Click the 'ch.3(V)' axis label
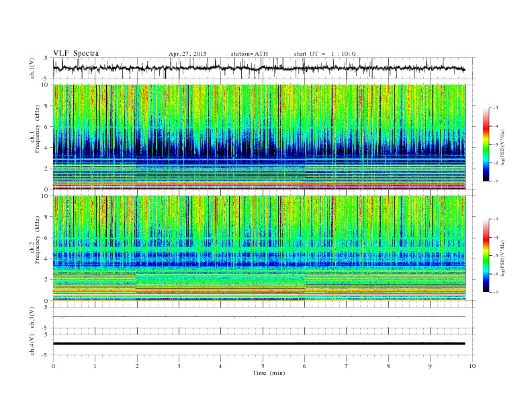 32,318
